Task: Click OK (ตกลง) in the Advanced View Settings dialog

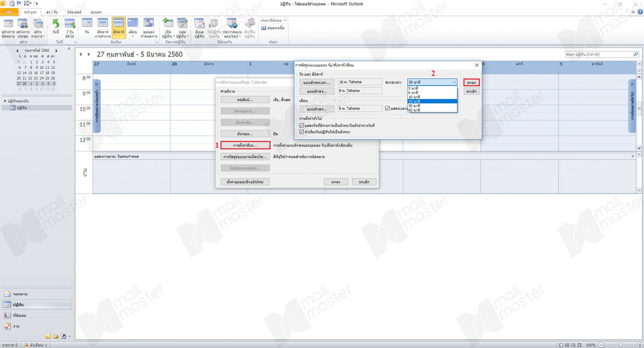Action: click(x=336, y=182)
